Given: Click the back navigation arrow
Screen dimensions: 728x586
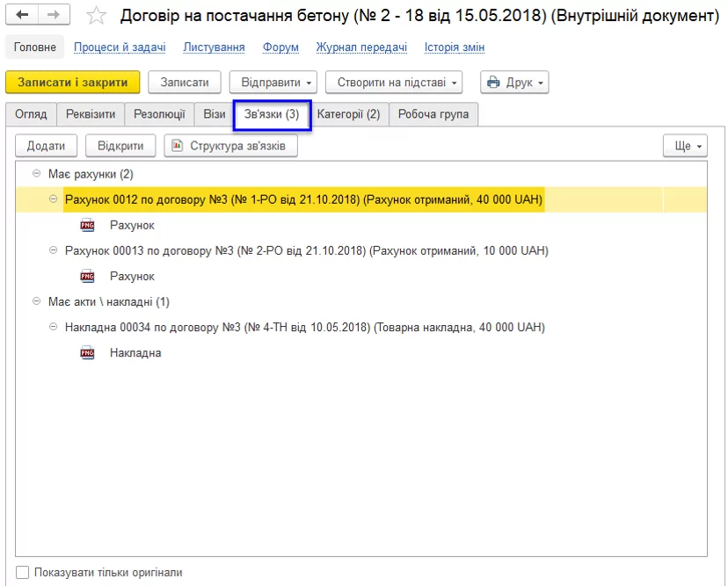Looking at the screenshot, I should pyautogui.click(x=23, y=16).
